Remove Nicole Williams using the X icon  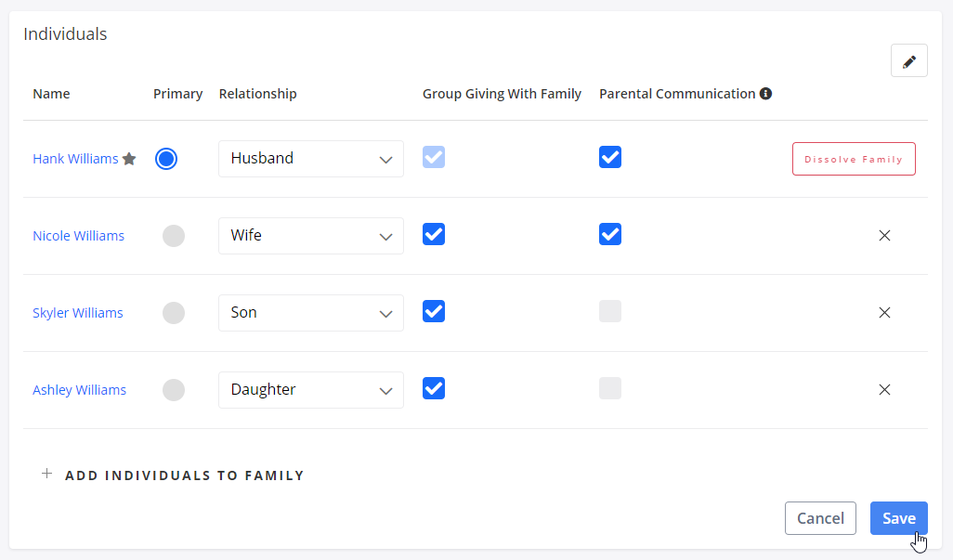coord(884,236)
